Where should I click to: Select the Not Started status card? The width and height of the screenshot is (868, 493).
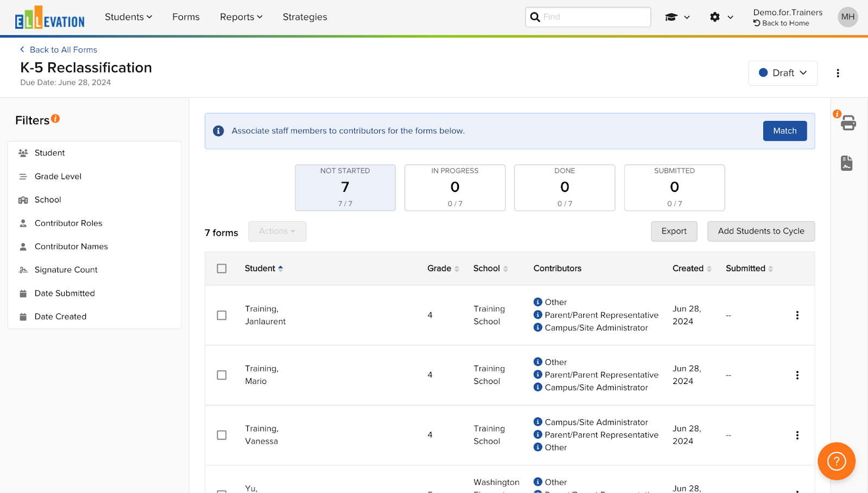click(x=345, y=188)
